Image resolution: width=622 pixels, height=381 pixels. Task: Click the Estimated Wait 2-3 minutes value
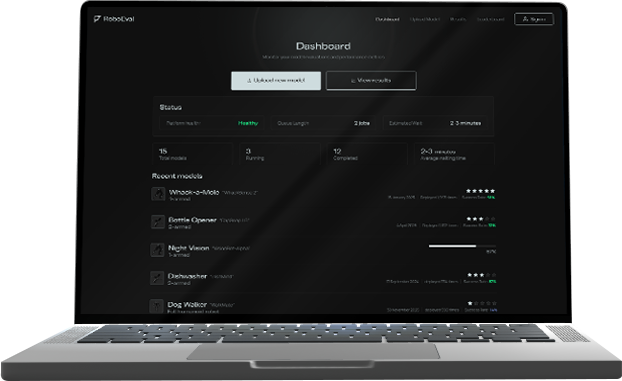click(465, 123)
